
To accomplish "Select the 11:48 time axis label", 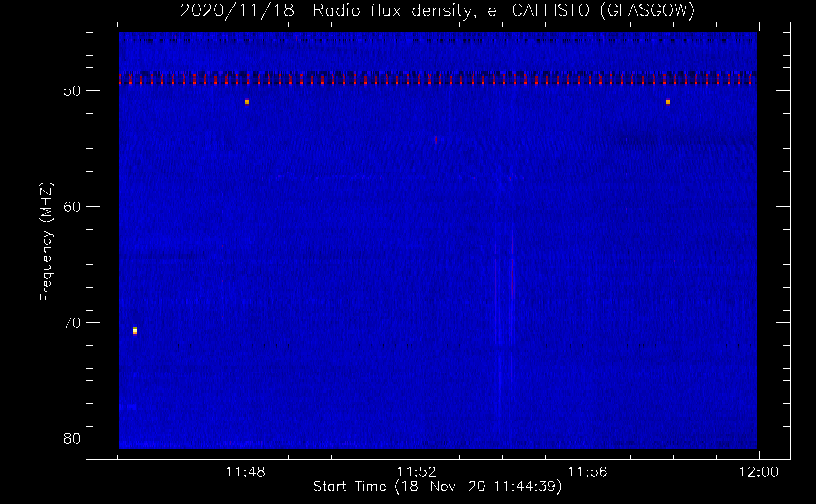I will click(246, 472).
